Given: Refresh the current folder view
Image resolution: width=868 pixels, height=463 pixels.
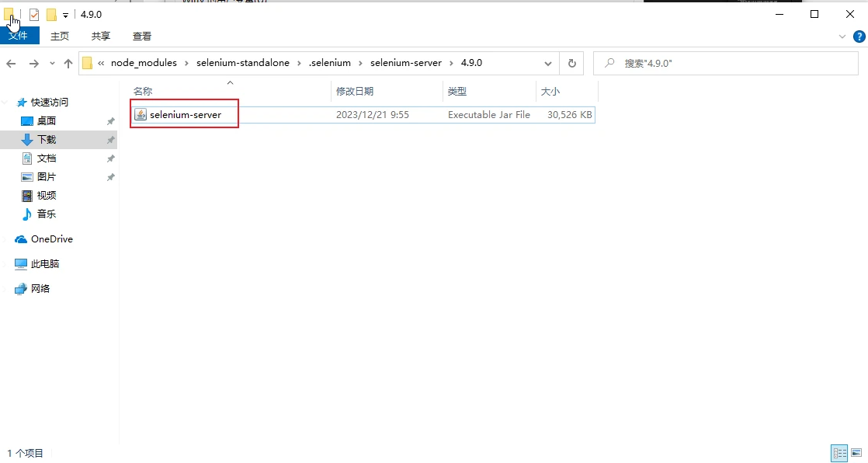Looking at the screenshot, I should click(572, 64).
